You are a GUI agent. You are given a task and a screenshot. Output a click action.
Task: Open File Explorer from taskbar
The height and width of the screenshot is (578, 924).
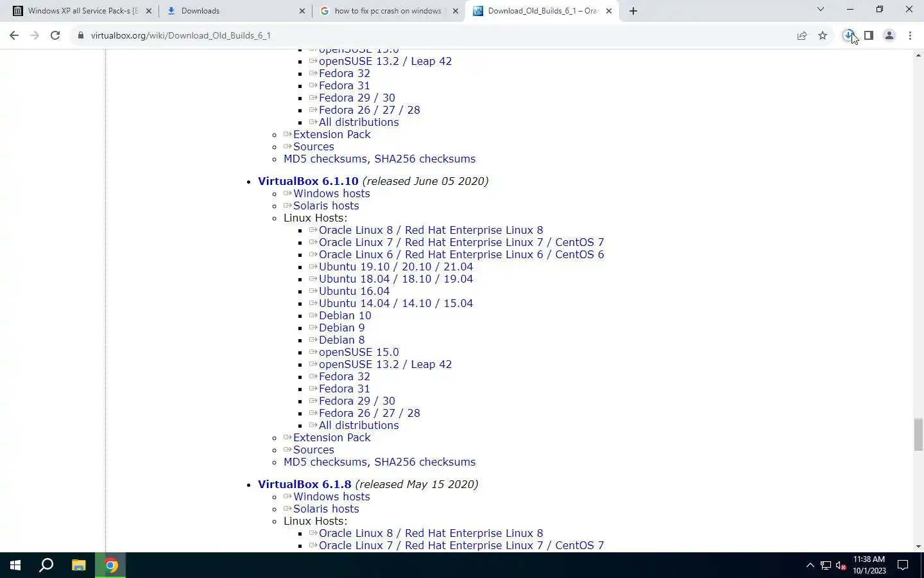(x=78, y=565)
